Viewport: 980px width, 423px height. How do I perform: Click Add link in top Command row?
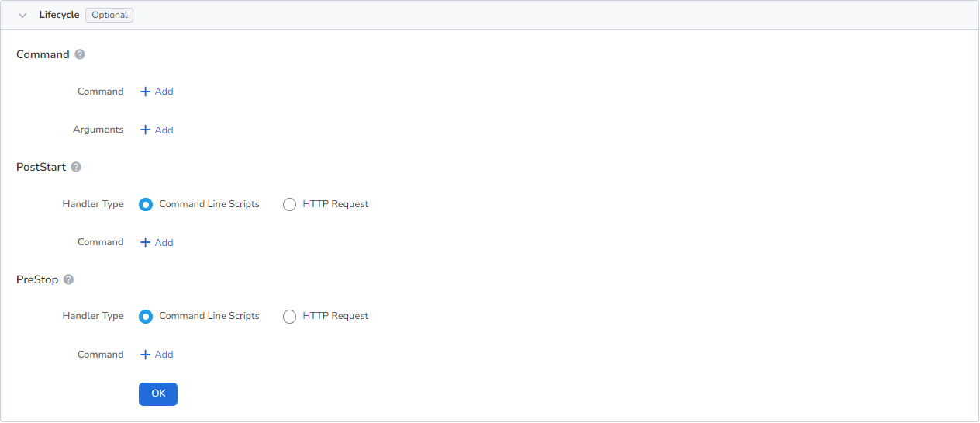164,92
